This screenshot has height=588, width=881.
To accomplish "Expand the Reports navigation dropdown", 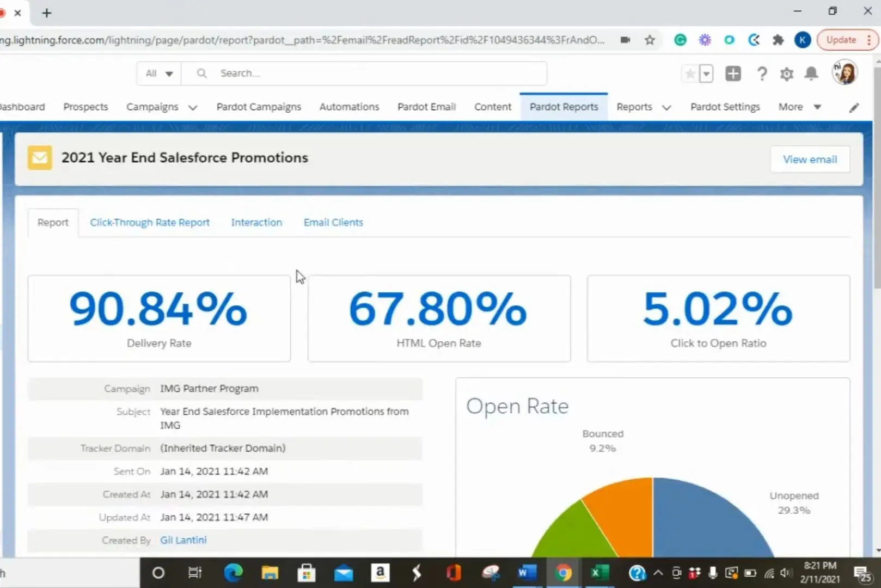I will (x=666, y=107).
